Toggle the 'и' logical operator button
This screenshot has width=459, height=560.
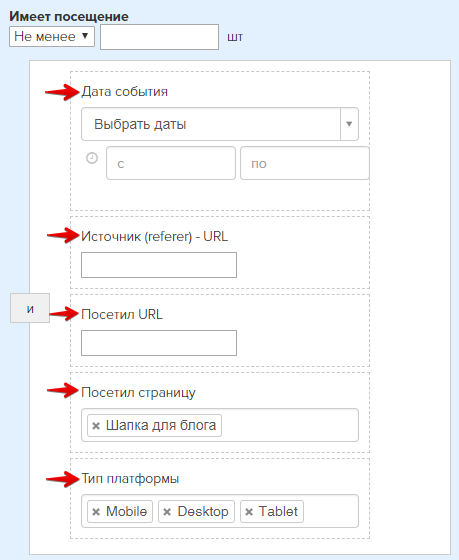(30, 308)
